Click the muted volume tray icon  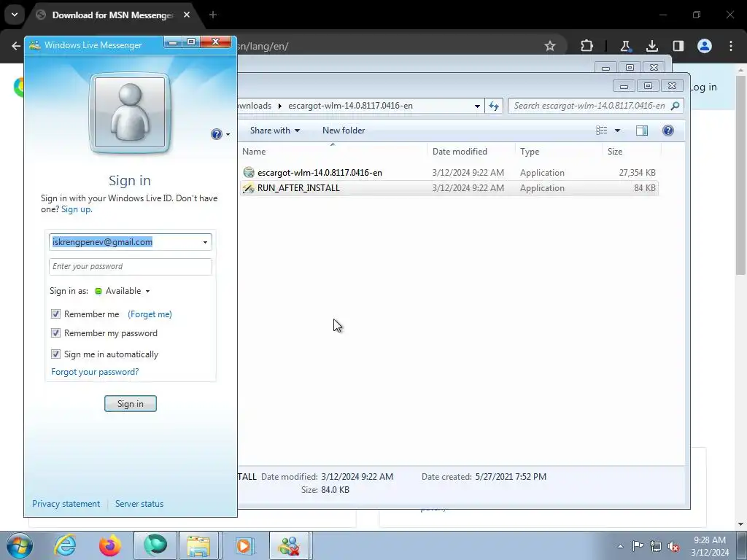pyautogui.click(x=673, y=547)
